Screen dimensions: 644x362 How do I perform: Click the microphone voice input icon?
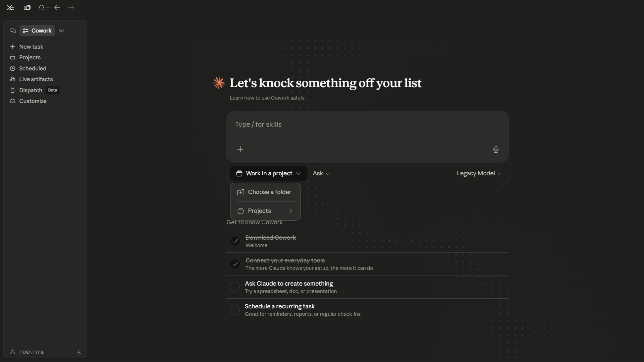point(496,149)
